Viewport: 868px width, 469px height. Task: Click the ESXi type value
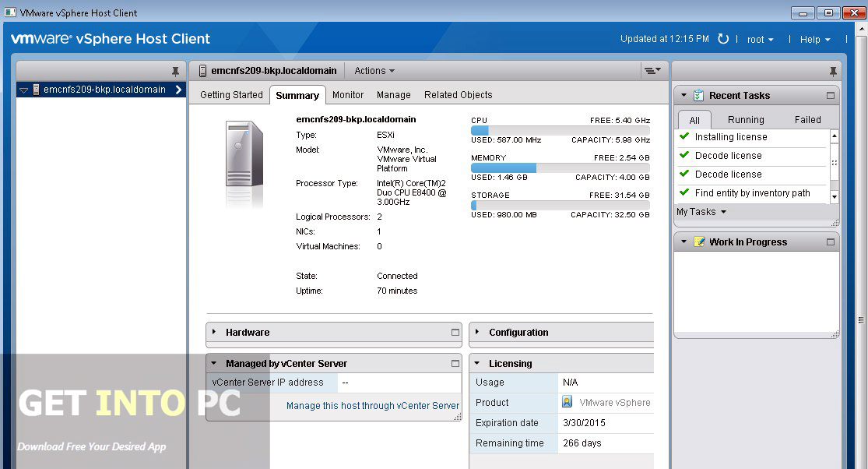(x=385, y=135)
